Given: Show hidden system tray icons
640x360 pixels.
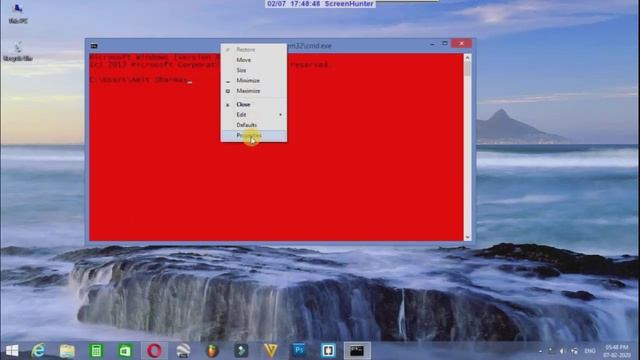Looking at the screenshot, I should point(540,351).
